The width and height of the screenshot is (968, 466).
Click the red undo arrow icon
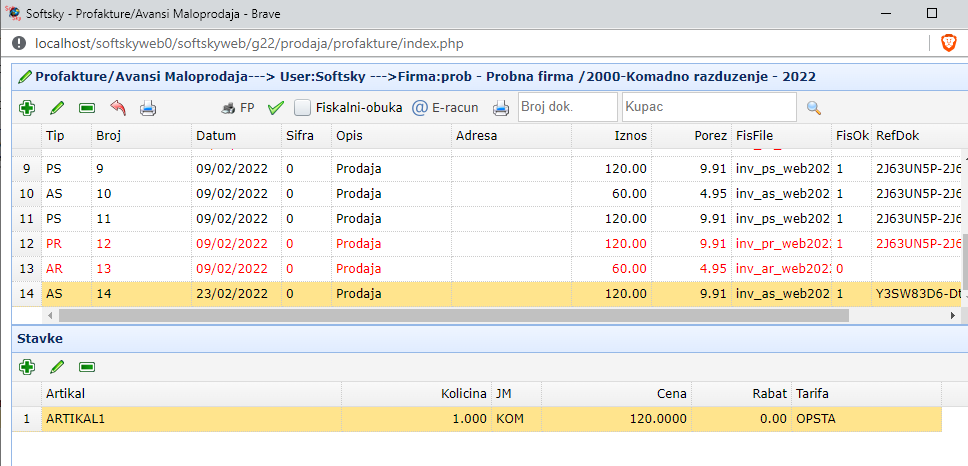click(118, 108)
